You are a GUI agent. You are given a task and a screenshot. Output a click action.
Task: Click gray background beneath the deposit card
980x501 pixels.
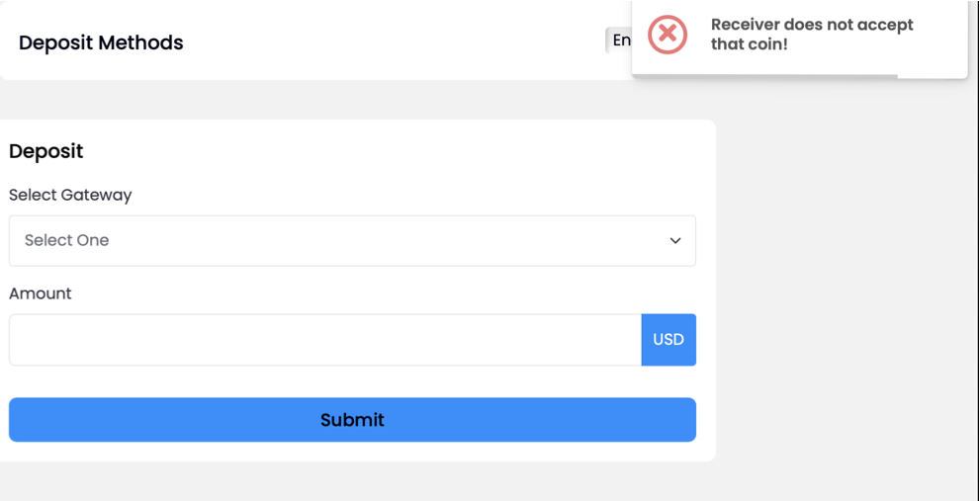[356, 481]
